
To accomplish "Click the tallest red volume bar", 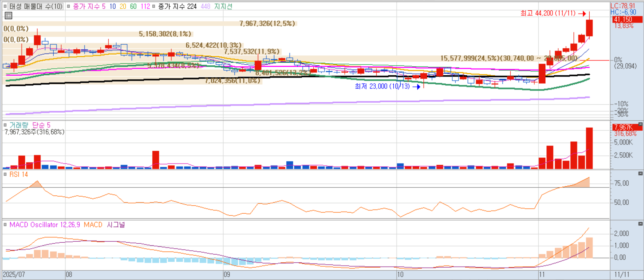I will pos(589,148).
